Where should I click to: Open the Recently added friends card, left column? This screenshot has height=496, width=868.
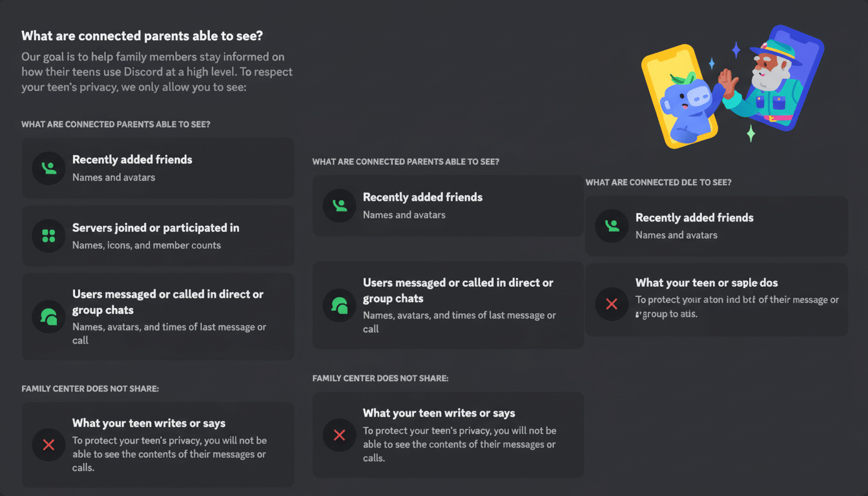click(x=158, y=169)
